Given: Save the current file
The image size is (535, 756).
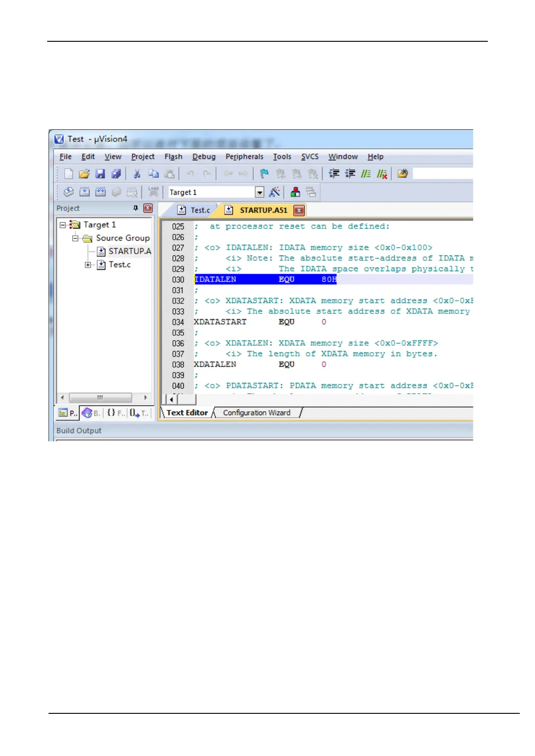Looking at the screenshot, I should pos(100,174).
